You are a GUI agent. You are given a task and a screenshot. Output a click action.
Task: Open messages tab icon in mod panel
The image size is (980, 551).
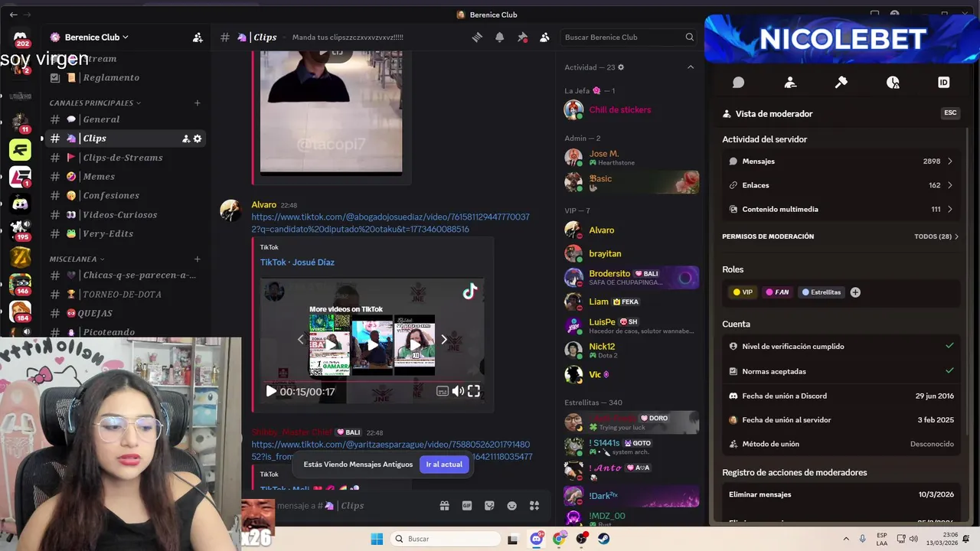(738, 82)
